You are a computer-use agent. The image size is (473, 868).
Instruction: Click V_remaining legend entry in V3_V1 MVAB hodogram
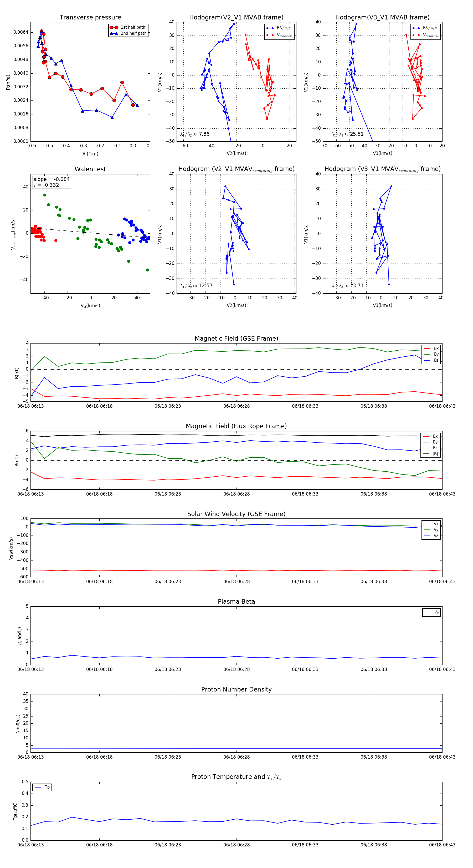(x=425, y=35)
